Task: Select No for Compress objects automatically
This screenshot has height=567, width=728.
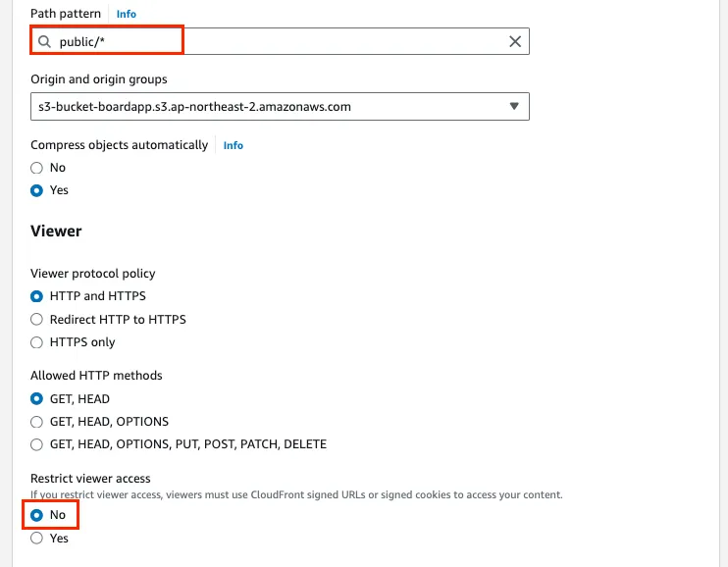Action: [x=37, y=168]
